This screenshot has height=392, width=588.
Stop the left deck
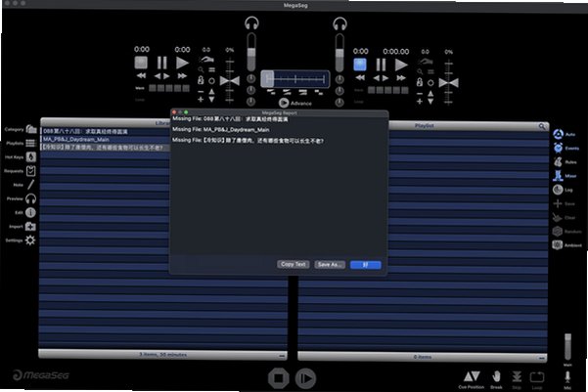pos(141,63)
